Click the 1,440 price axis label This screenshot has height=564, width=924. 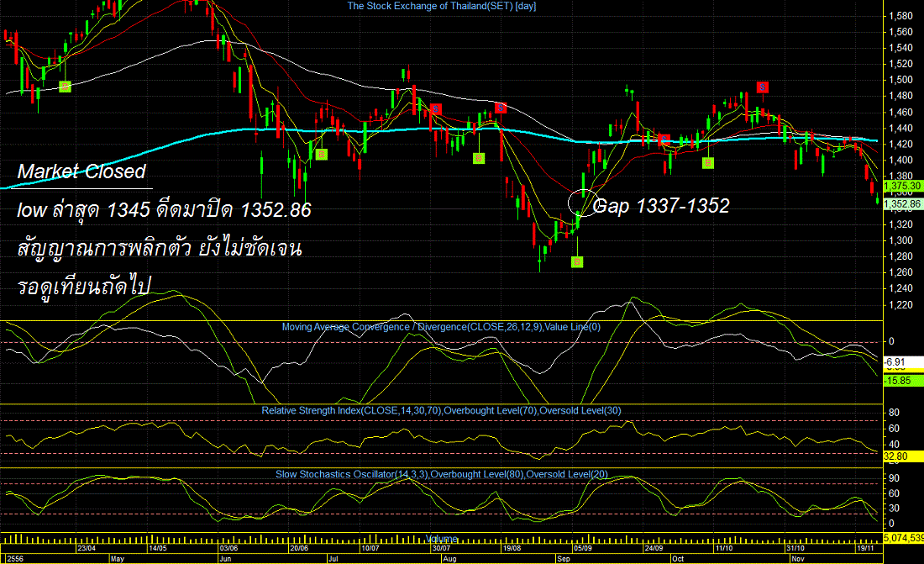point(900,128)
